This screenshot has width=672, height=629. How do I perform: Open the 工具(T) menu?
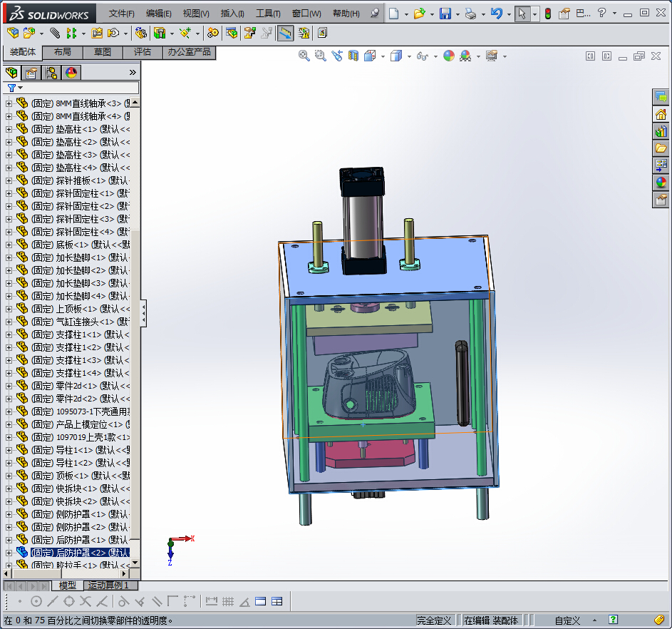pos(268,14)
